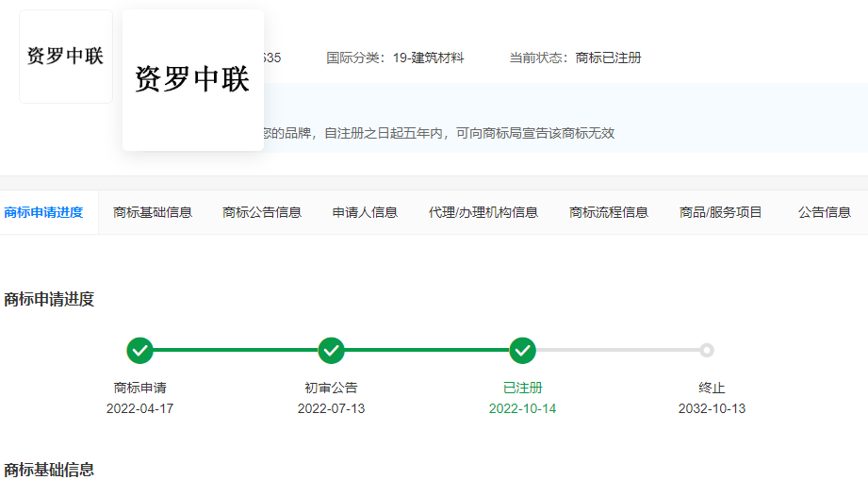Open the 公告信息 tab
The height and width of the screenshot is (480, 868).
825,212
